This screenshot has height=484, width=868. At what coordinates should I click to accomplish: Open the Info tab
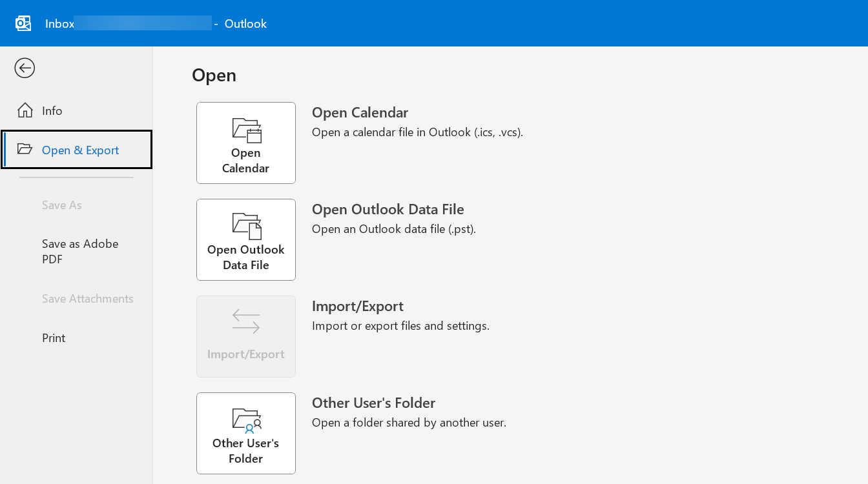click(x=52, y=111)
